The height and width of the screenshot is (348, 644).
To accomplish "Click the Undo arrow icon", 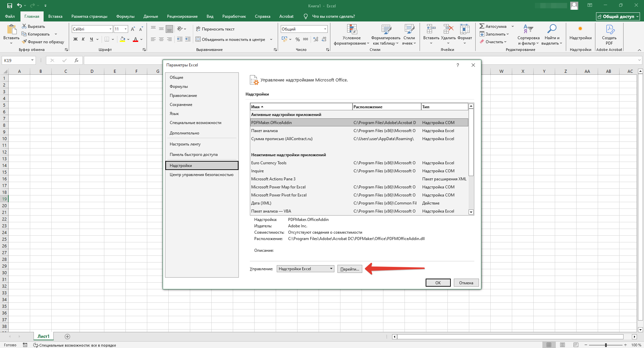I will click(19, 6).
